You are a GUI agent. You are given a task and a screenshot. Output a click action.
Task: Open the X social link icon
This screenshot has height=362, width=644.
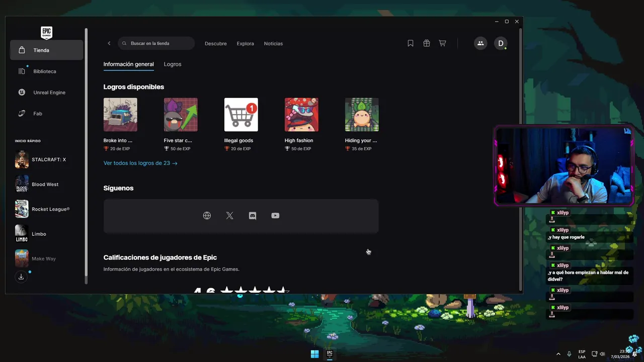(x=230, y=216)
